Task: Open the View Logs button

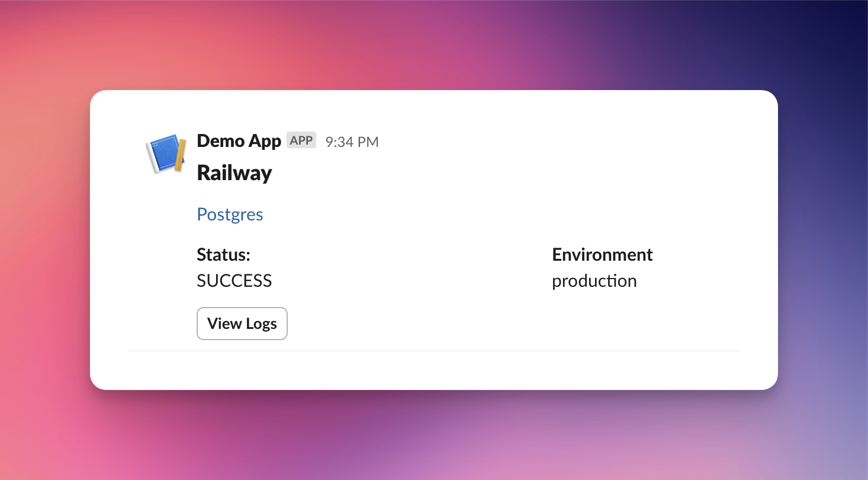Action: pyautogui.click(x=242, y=324)
